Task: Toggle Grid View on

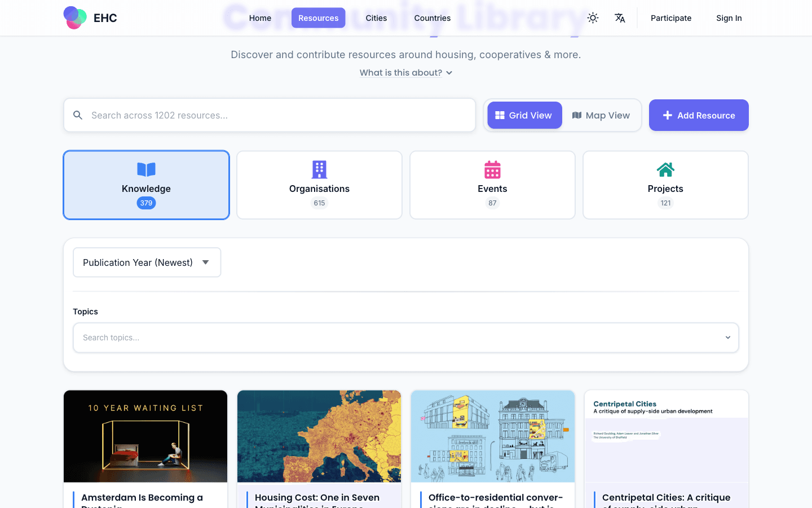Action: 524,115
